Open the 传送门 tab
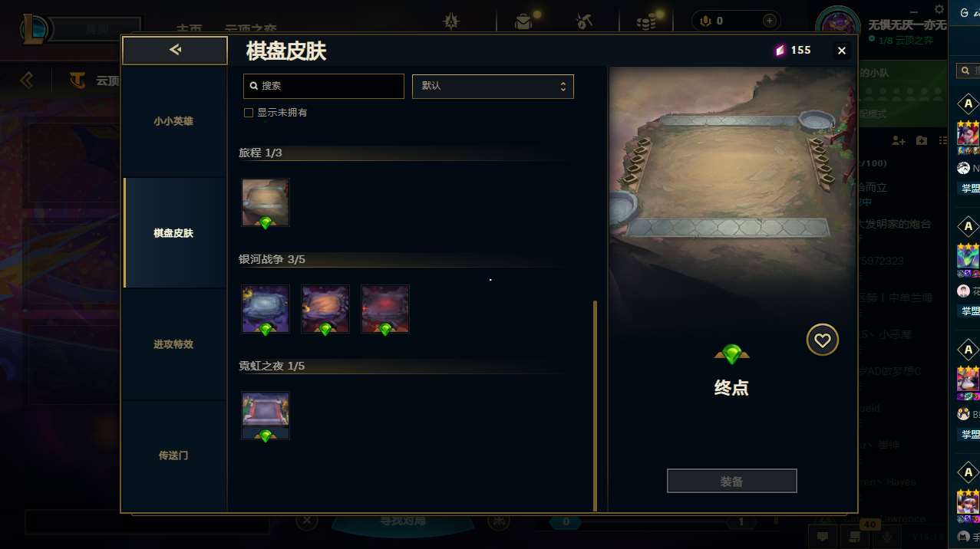 click(173, 455)
